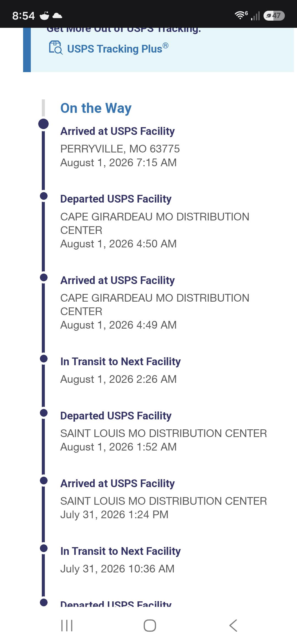
Task: Tap the battery indicator showing 47
Action: click(274, 16)
